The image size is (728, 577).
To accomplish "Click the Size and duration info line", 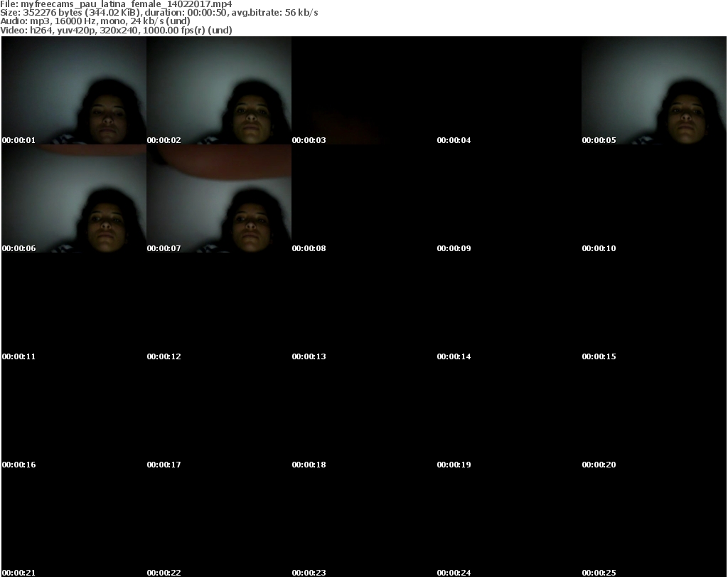I will pos(159,13).
